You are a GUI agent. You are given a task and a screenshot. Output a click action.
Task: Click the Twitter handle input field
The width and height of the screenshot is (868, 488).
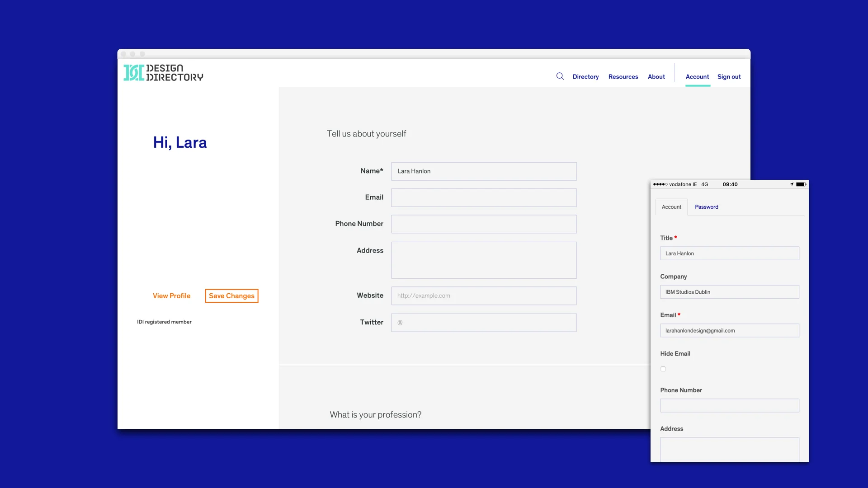coord(484,323)
